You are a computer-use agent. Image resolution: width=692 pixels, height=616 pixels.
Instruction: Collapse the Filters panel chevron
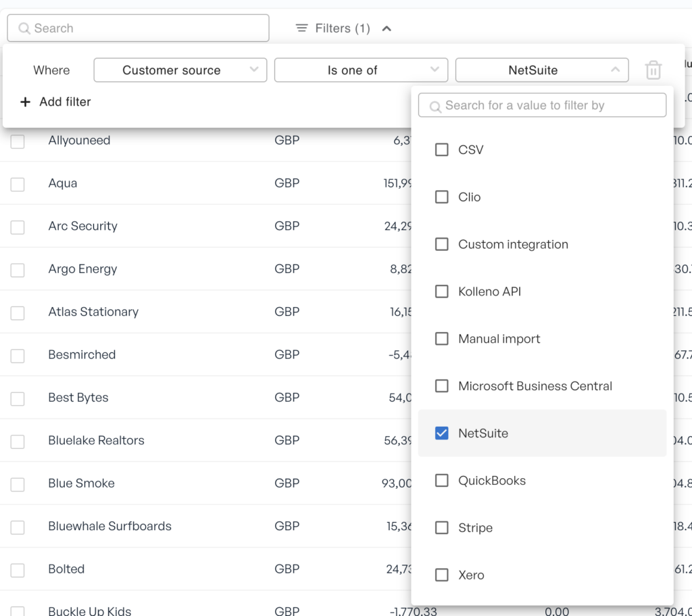click(387, 28)
